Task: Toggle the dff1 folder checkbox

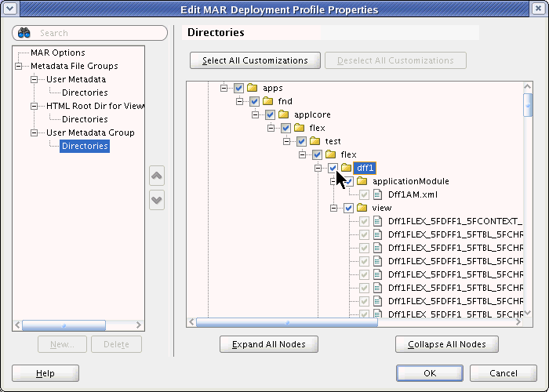Action: tap(333, 168)
